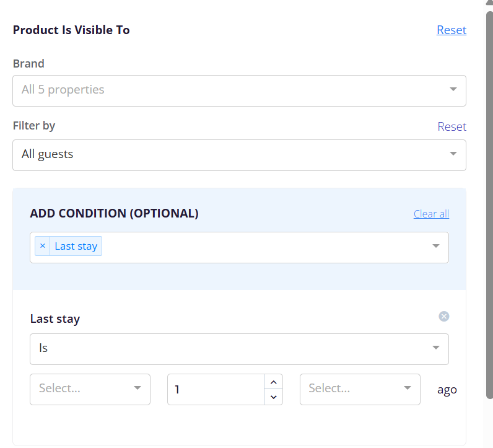The image size is (493, 448).
Task: Click into the number input showing 1
Action: coord(216,390)
